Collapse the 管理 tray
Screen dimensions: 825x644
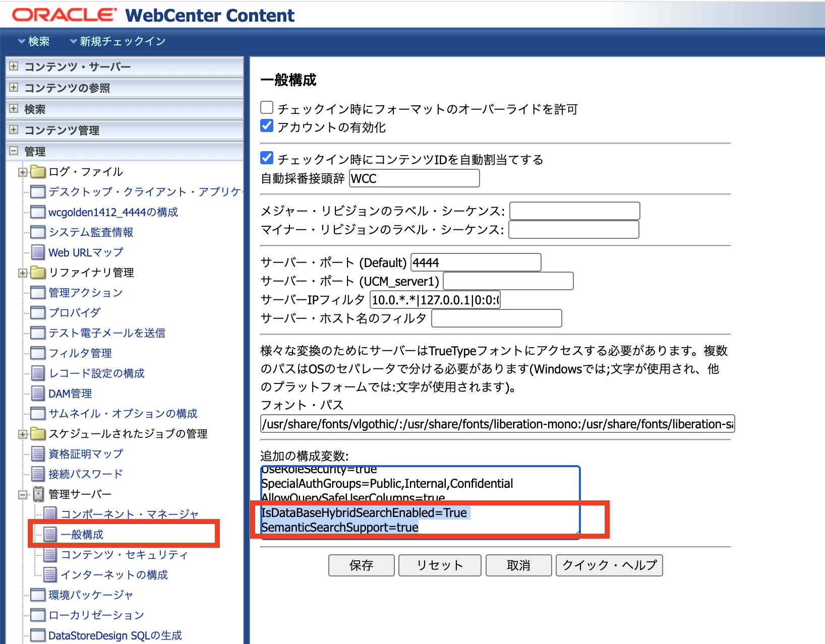(x=14, y=151)
